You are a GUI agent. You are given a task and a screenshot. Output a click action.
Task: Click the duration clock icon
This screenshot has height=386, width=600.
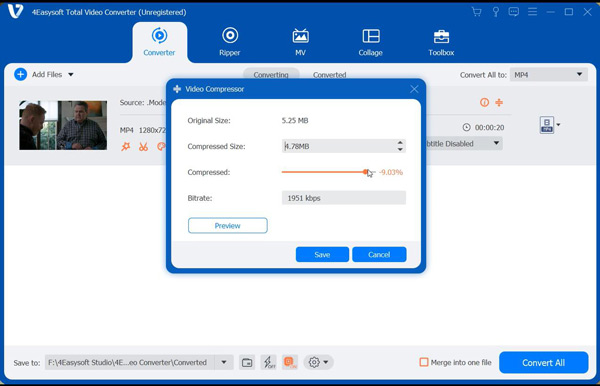pyautogui.click(x=466, y=127)
